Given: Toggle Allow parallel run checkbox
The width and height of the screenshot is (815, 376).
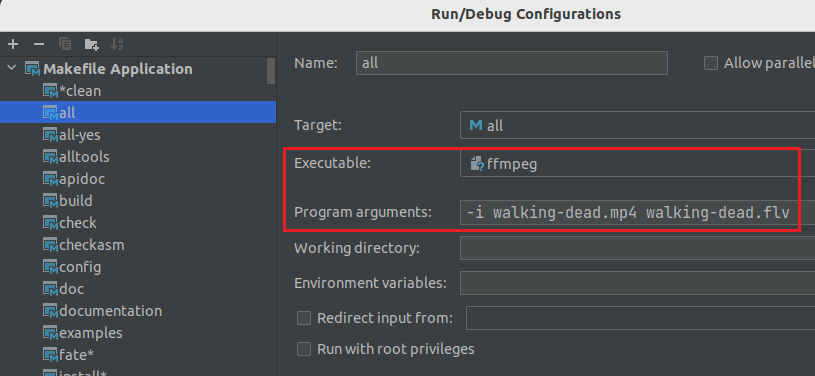Looking at the screenshot, I should (711, 63).
